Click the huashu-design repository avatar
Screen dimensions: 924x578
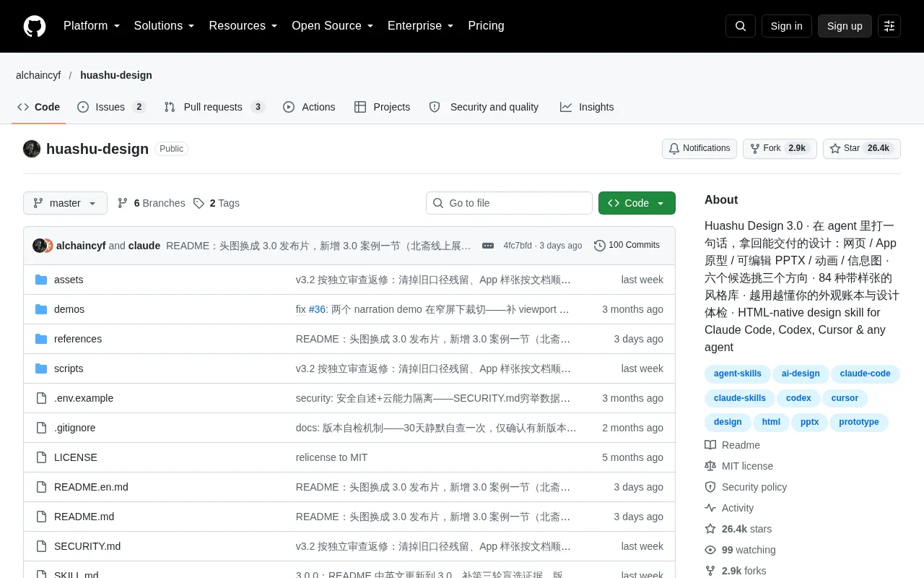pyautogui.click(x=32, y=149)
